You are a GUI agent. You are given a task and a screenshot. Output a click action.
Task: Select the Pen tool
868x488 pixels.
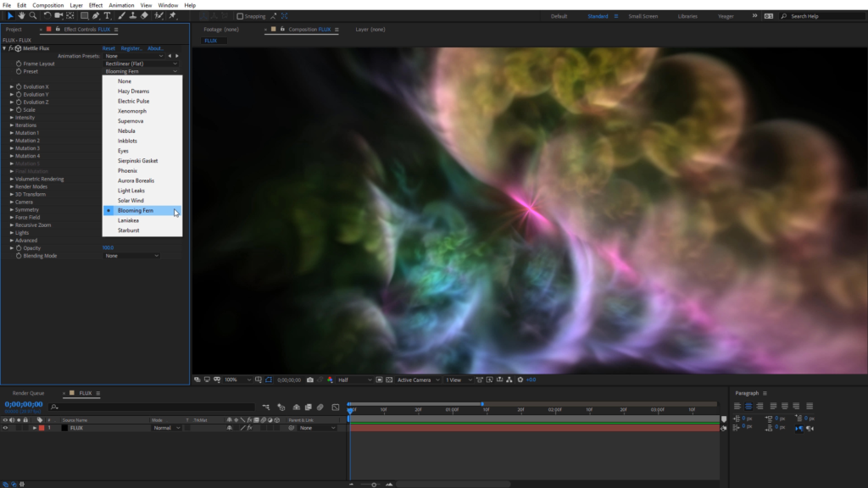click(96, 15)
